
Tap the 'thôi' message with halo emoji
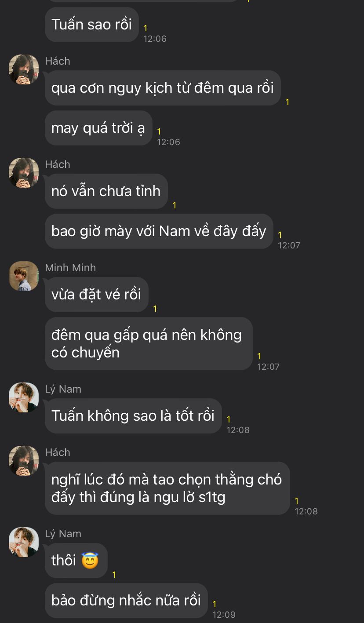[x=76, y=561]
